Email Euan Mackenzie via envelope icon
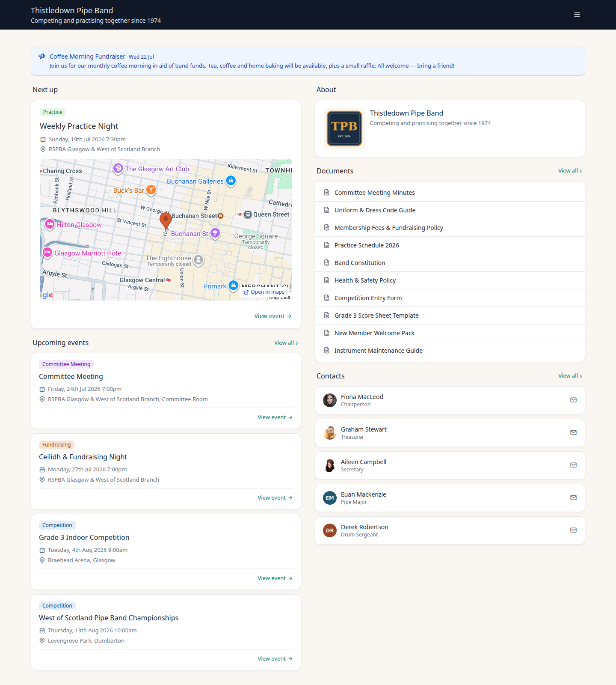The image size is (616, 685). click(x=573, y=497)
